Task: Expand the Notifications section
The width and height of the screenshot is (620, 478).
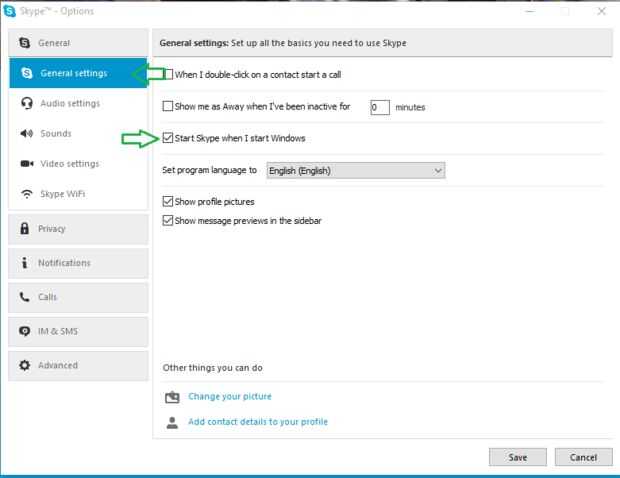Action: [x=78, y=263]
